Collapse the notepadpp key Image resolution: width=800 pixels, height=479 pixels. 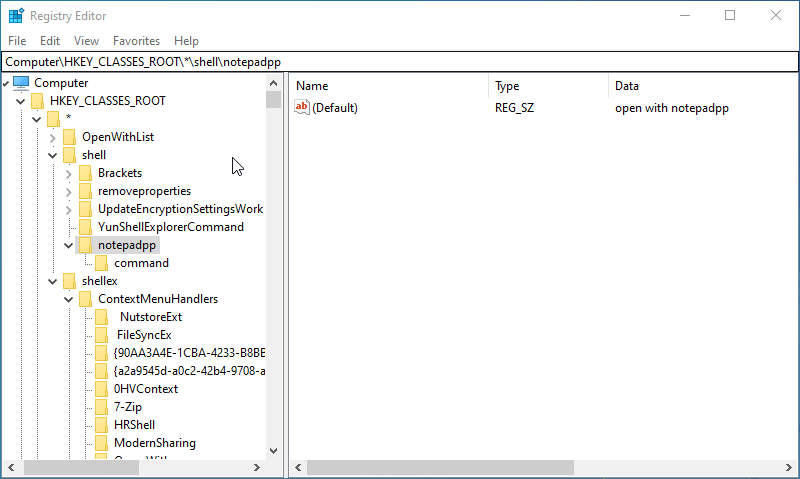click(68, 246)
